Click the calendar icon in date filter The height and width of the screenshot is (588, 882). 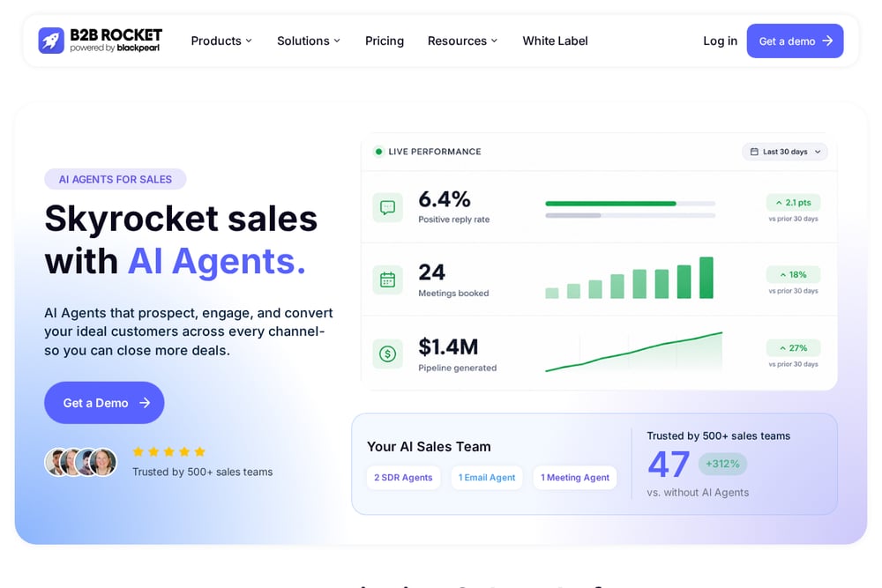[754, 152]
